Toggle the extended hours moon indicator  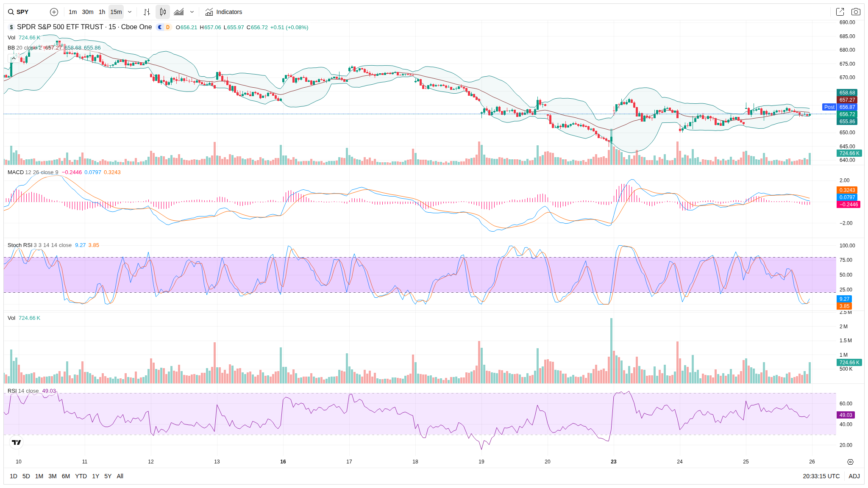tap(160, 27)
